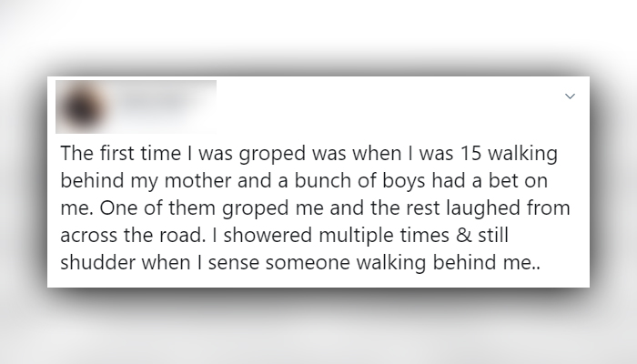Click the line starting 'behind my mother'

point(304,181)
